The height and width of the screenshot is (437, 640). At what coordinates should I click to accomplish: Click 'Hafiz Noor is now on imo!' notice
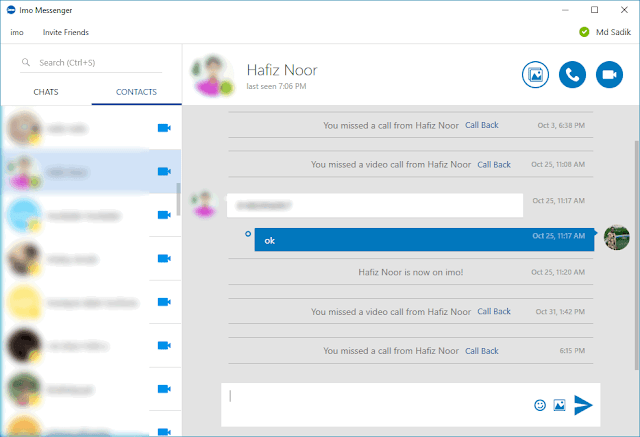click(411, 272)
